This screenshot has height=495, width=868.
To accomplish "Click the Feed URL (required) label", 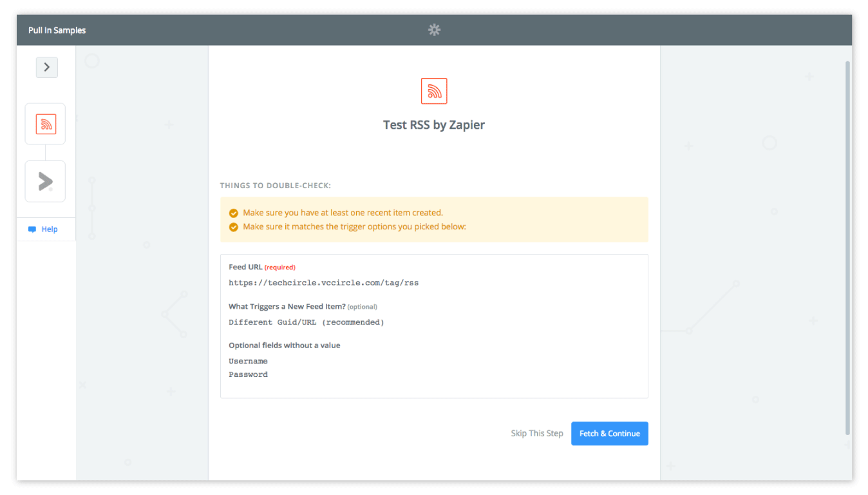I will click(262, 267).
